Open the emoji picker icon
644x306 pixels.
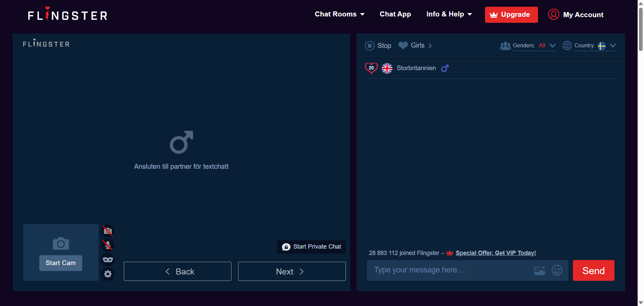point(557,270)
